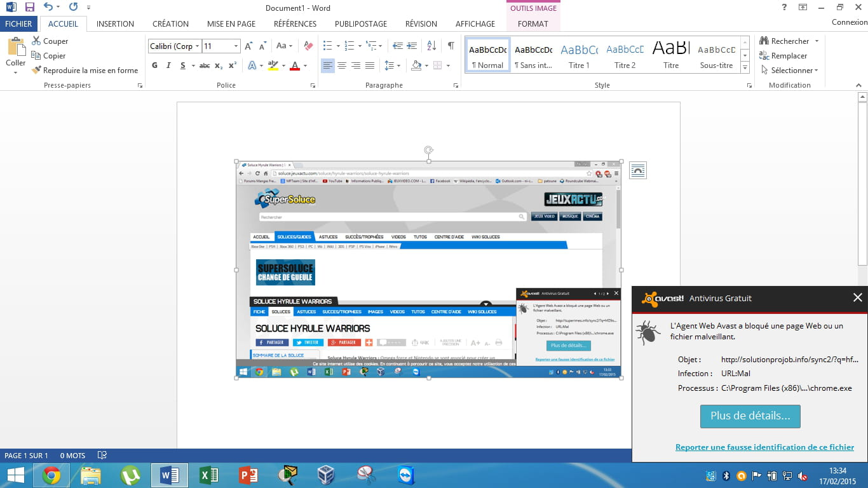Undo with the quick access undo arrow
Screen dimensions: 868x488
48,7
